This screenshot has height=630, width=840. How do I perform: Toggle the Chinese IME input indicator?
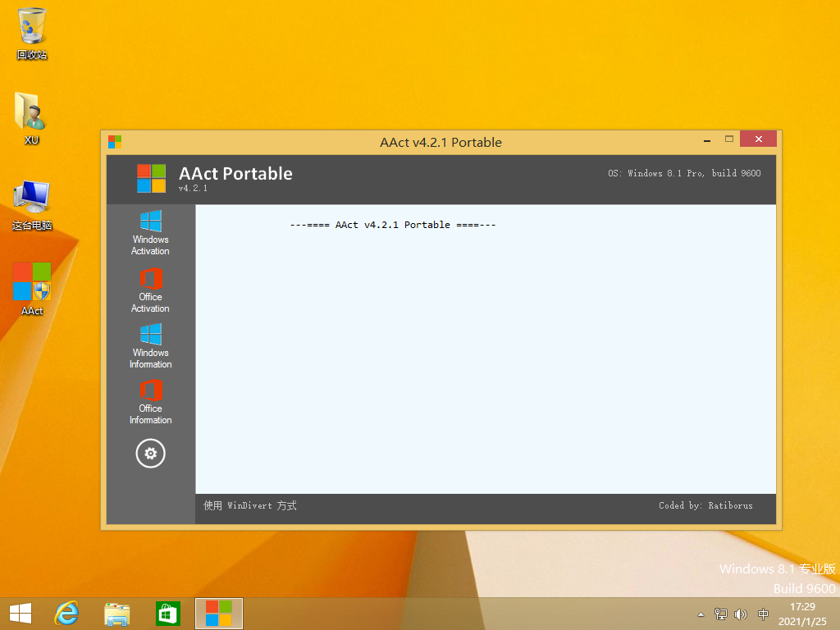point(764,614)
